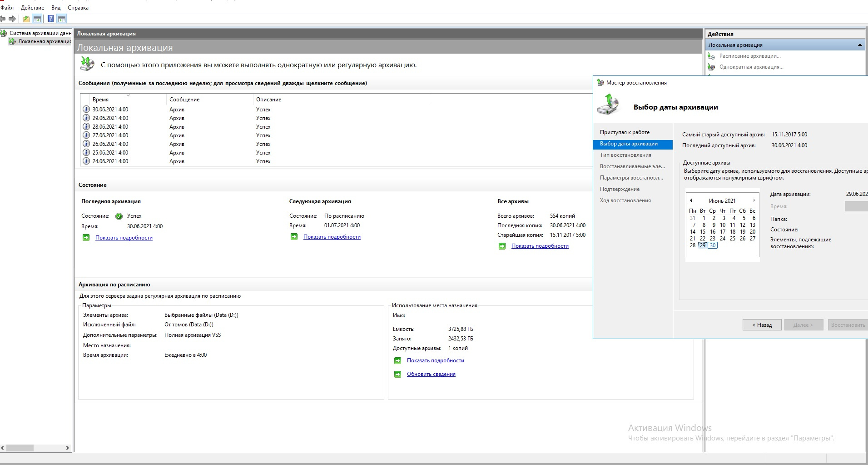Open Help via the question mark icon
Image resolution: width=868 pixels, height=465 pixels.
(50, 19)
